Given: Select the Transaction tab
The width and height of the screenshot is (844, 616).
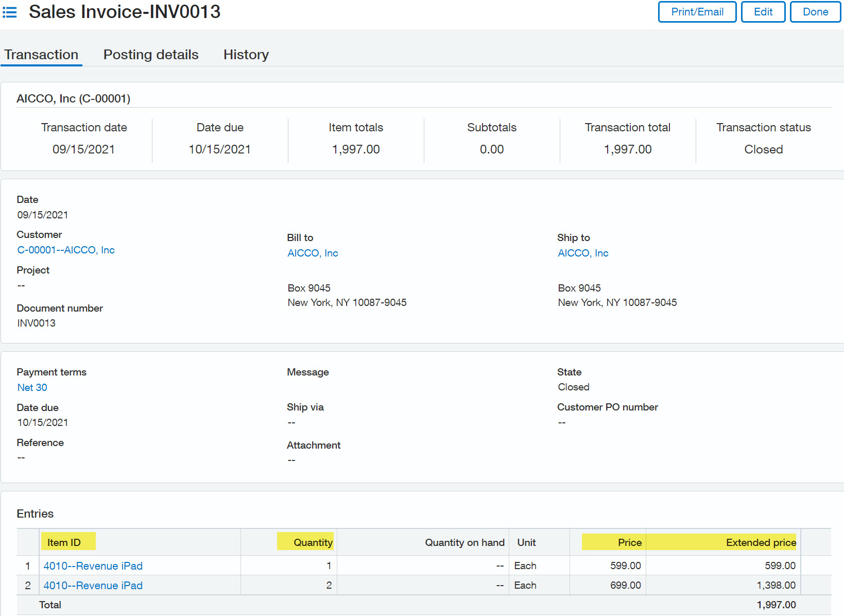Looking at the screenshot, I should click(x=41, y=55).
